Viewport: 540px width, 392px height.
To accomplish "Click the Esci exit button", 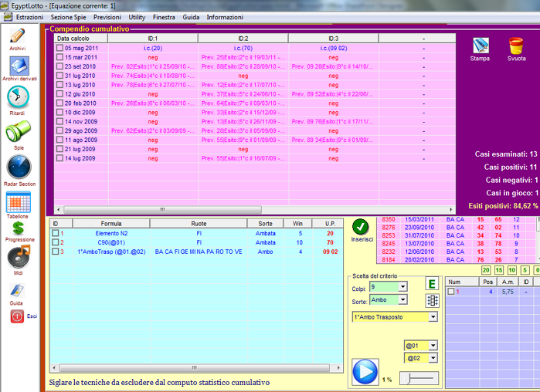I will coord(18,316).
